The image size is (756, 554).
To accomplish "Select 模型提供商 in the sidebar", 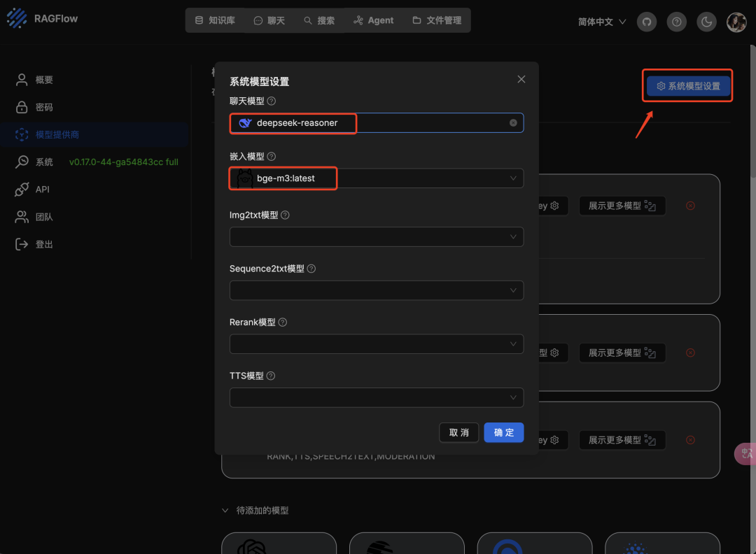I will pos(95,134).
